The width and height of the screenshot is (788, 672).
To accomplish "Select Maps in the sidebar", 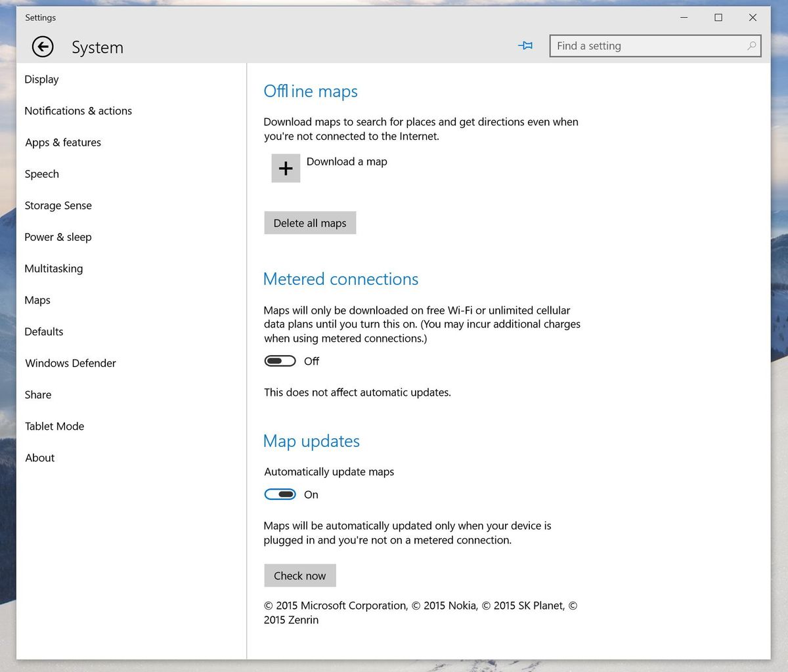I will 37,299.
